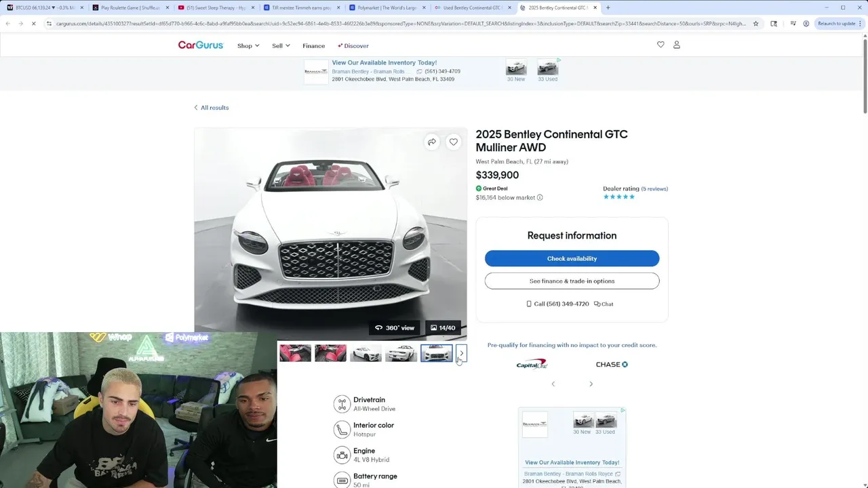
Task: Click See finance & trade-in options
Action: coord(572,281)
